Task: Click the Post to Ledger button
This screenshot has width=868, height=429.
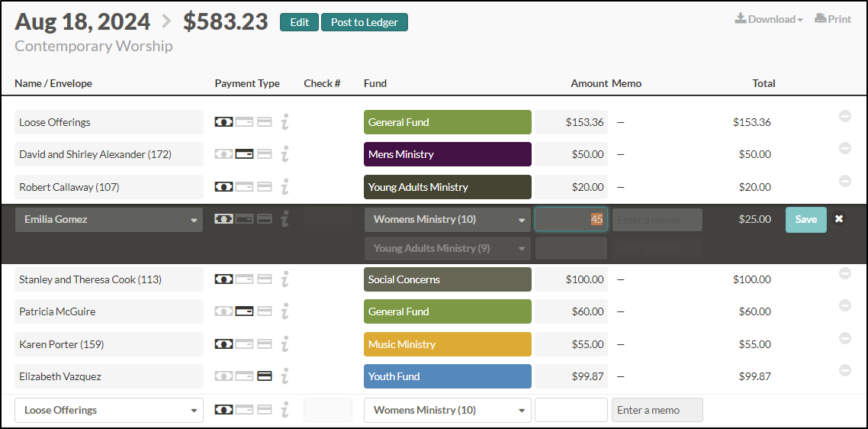Action: [x=364, y=22]
